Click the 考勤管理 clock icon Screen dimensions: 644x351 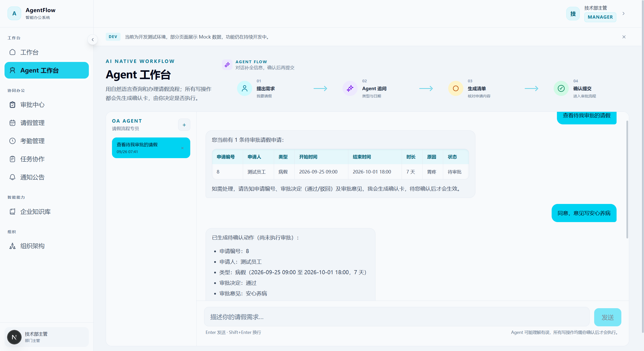(x=12, y=141)
